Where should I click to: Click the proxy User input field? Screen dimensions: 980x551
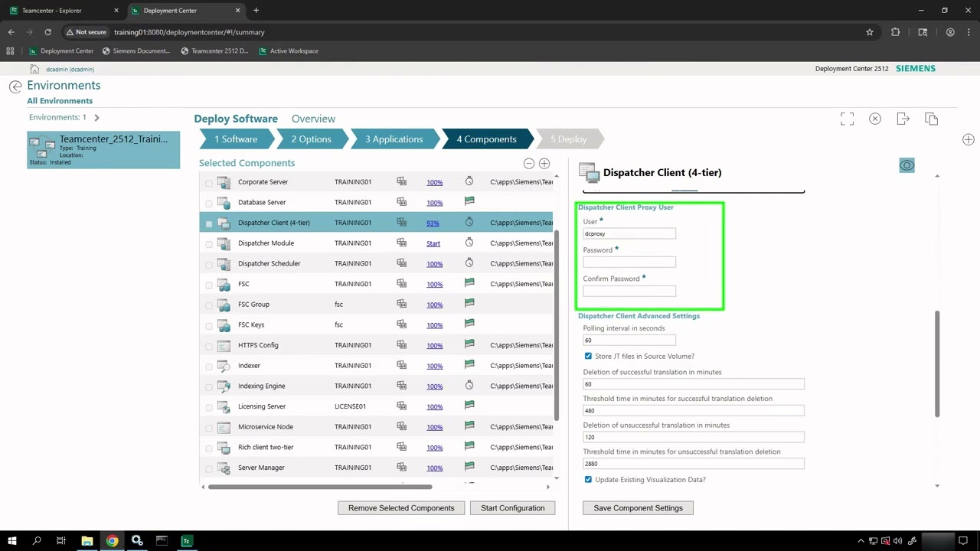(x=629, y=233)
